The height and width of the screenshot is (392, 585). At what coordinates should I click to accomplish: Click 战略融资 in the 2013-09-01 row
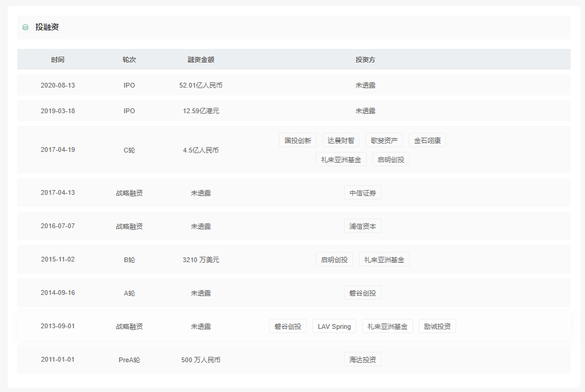point(129,326)
